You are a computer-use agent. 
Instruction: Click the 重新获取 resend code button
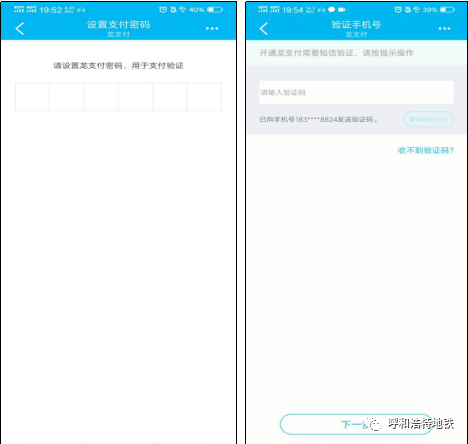click(428, 119)
